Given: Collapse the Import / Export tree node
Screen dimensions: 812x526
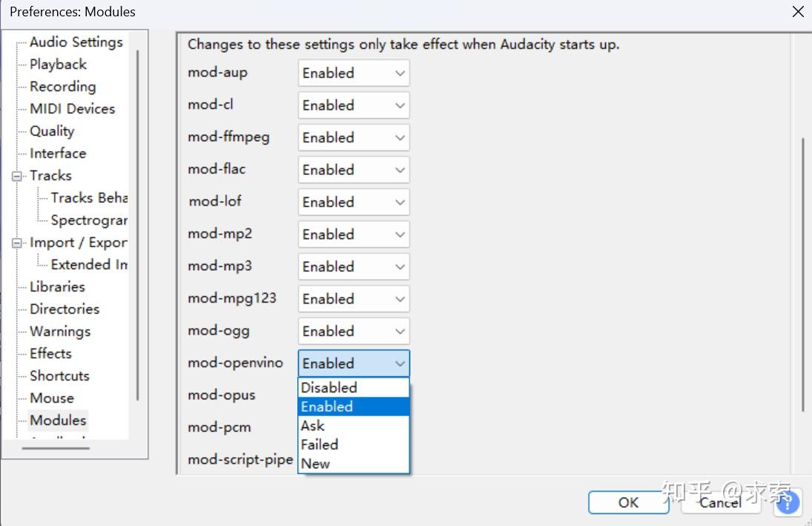Looking at the screenshot, I should coord(17,243).
